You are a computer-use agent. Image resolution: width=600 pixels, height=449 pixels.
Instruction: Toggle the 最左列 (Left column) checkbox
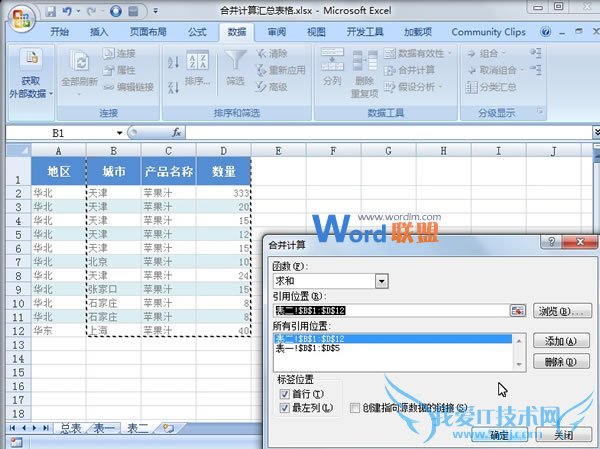tap(285, 408)
